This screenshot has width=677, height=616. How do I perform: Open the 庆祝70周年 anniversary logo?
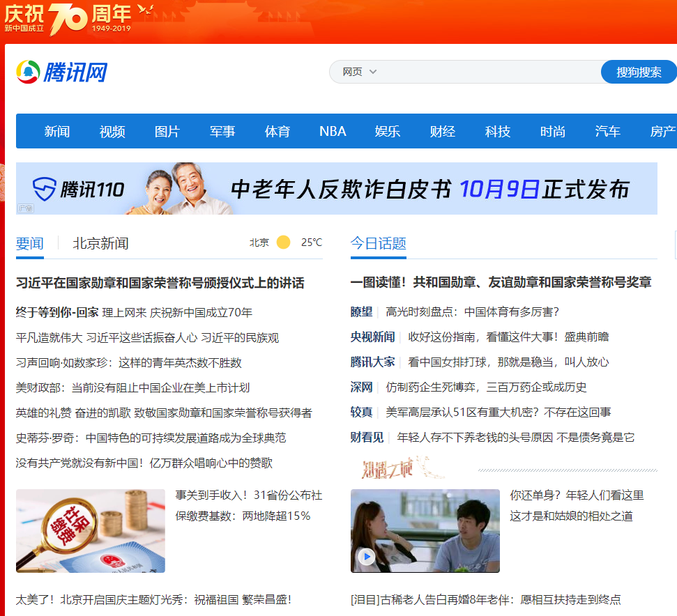coord(68,20)
